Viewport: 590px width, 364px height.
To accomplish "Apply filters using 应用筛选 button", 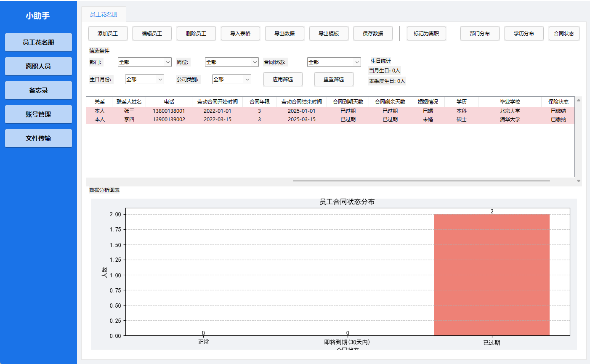I will [283, 79].
